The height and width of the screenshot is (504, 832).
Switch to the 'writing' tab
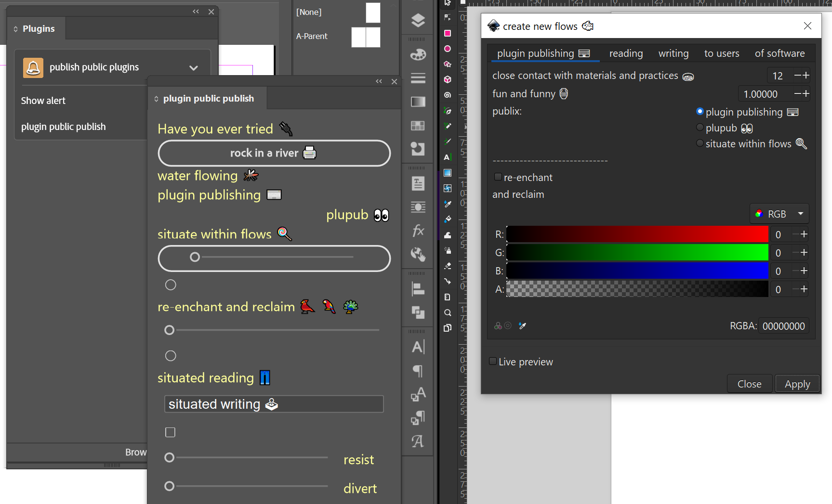(674, 53)
